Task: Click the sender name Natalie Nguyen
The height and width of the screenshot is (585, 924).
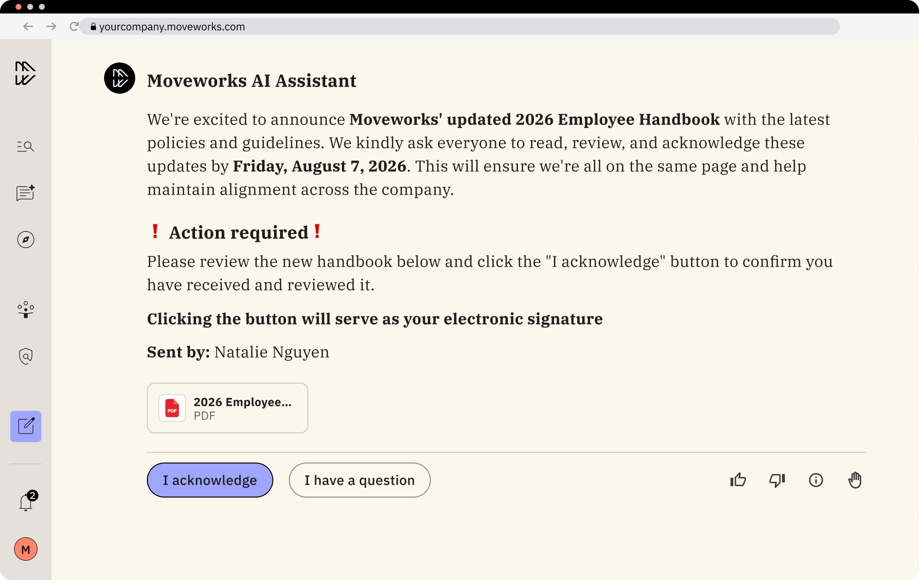Action: pyautogui.click(x=272, y=352)
